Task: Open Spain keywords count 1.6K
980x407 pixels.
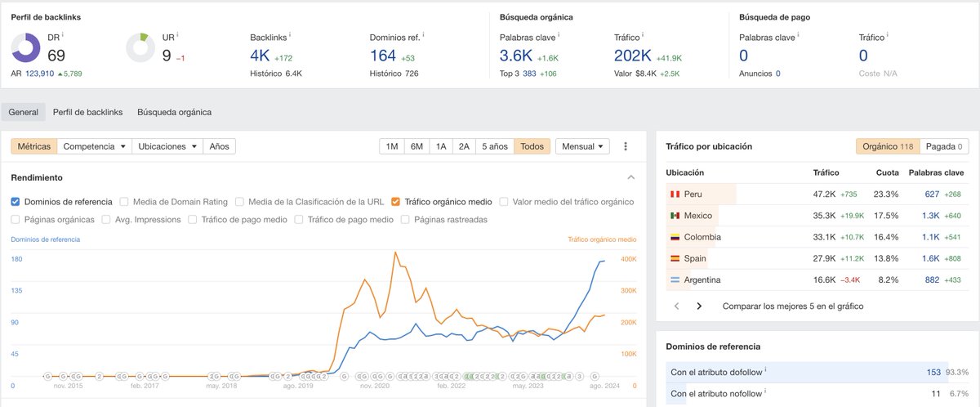Action: [x=931, y=258]
